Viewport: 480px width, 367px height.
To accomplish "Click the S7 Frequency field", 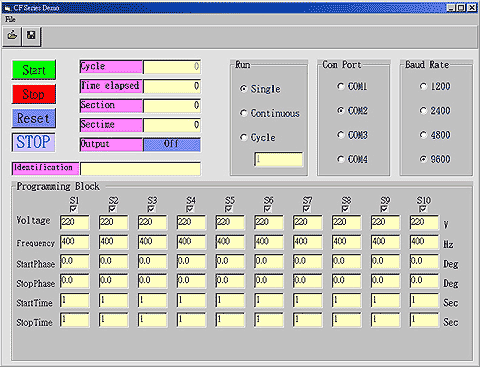I will click(308, 242).
